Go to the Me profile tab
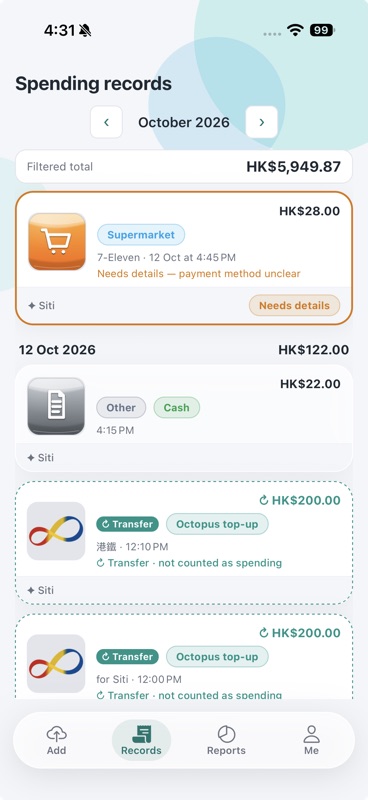Viewport: 368px width, 800px height. (x=311, y=740)
